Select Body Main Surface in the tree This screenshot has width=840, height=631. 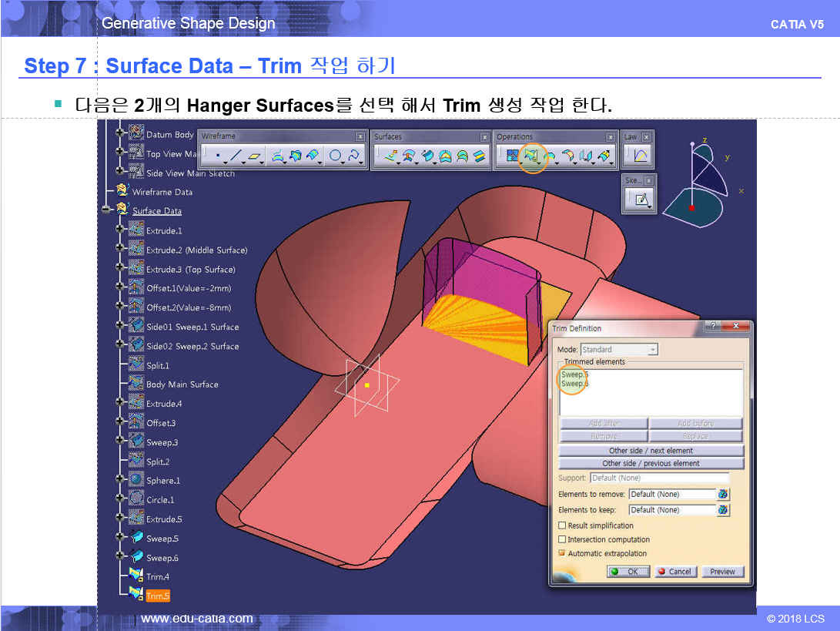[x=182, y=384]
